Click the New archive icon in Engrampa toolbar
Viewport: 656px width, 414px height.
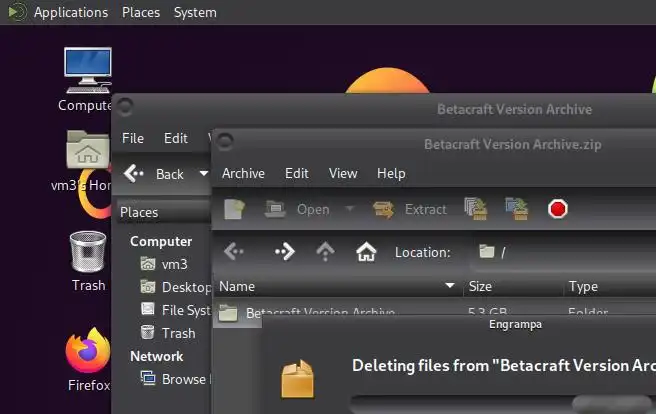pos(234,209)
